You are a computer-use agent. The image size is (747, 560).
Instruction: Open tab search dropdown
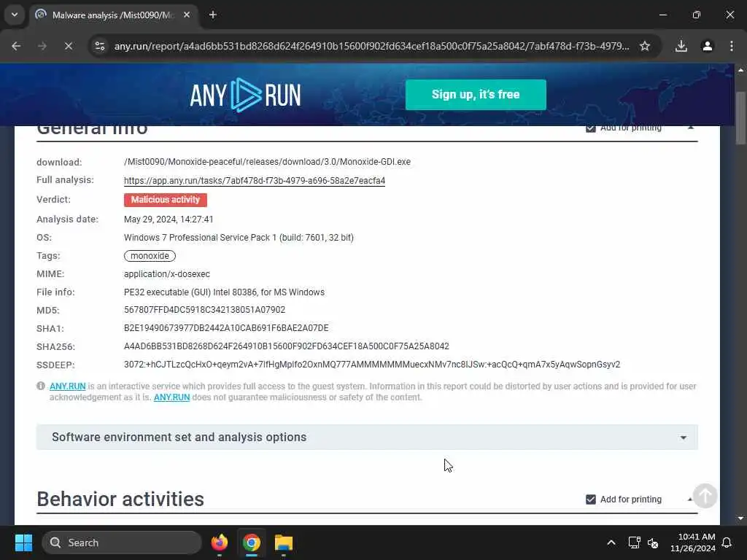coord(15,15)
